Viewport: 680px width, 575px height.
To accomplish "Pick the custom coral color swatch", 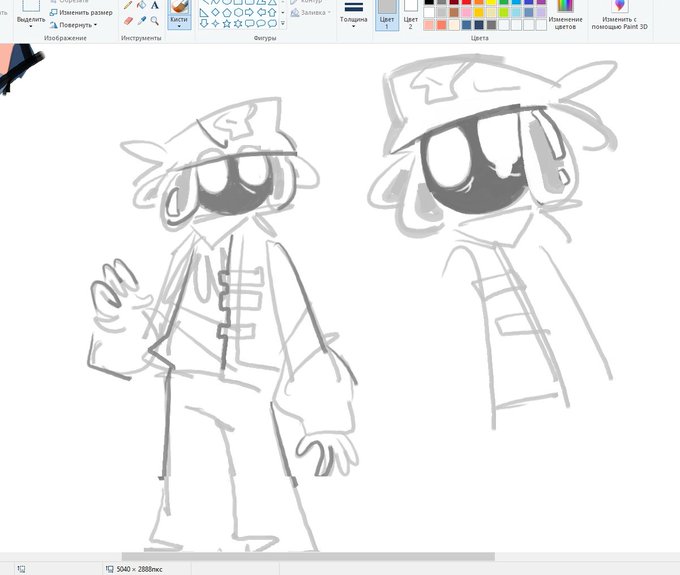I will pos(441,25).
